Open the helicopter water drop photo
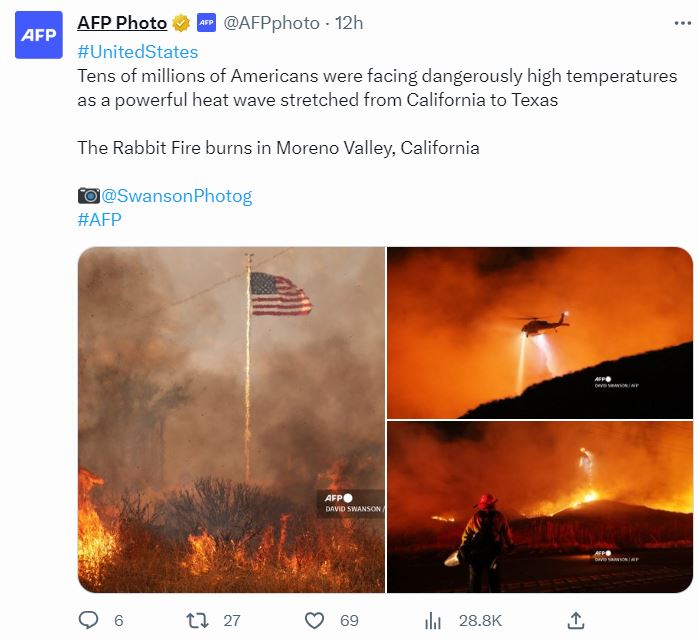This screenshot has height=639, width=698. coord(540,332)
